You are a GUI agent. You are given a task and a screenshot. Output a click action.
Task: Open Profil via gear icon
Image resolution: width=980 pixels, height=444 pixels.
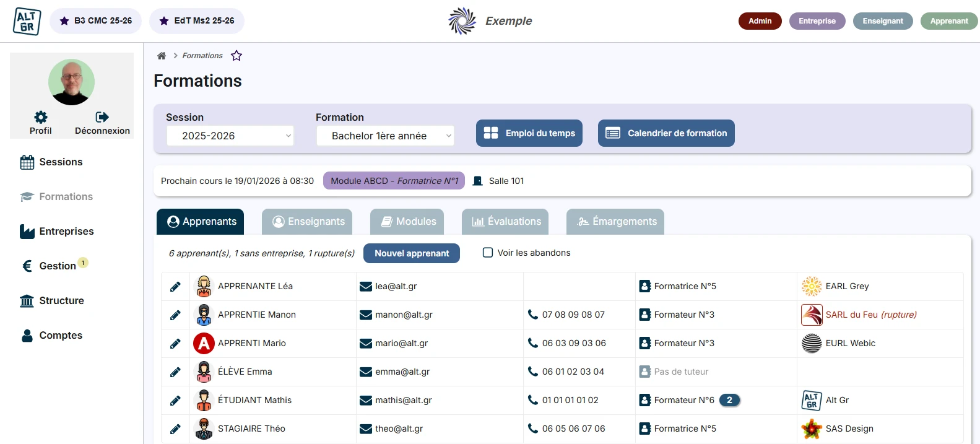[x=41, y=117]
